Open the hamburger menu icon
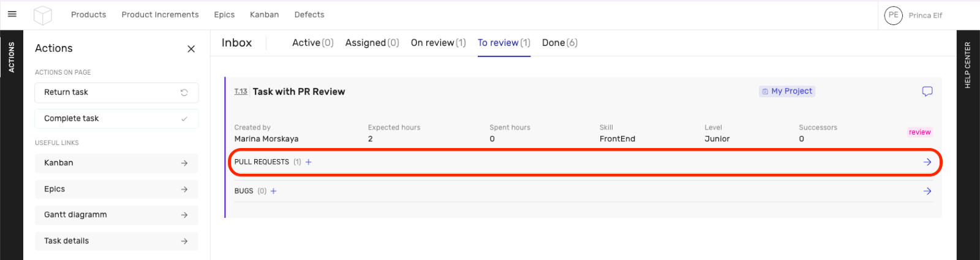The image size is (980, 260). pyautogui.click(x=12, y=14)
